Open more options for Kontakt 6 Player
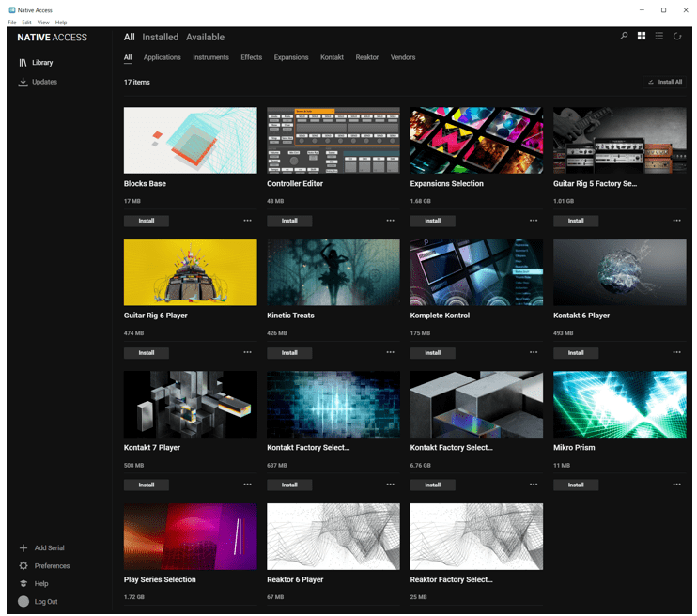The image size is (697, 616). (676, 352)
